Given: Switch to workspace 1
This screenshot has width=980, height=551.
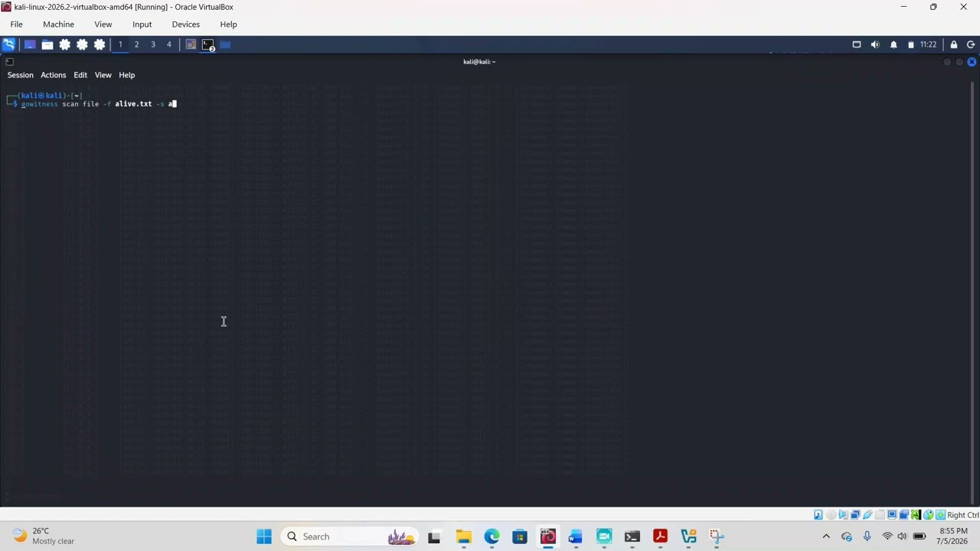Looking at the screenshot, I should click(120, 44).
